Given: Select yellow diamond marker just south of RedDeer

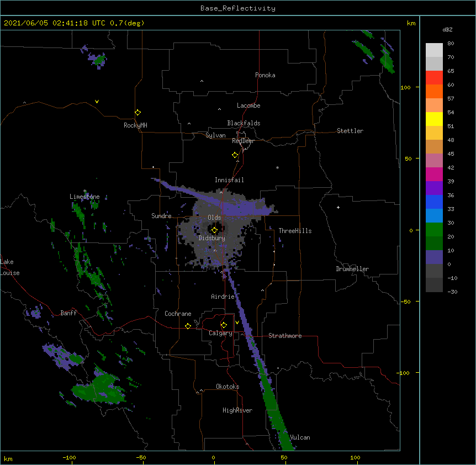Looking at the screenshot, I should tap(235, 155).
